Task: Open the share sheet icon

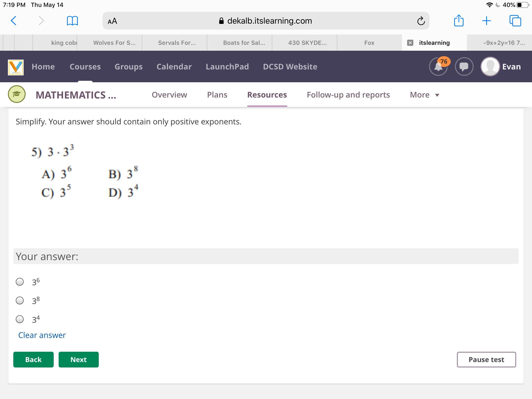Action: (x=459, y=20)
